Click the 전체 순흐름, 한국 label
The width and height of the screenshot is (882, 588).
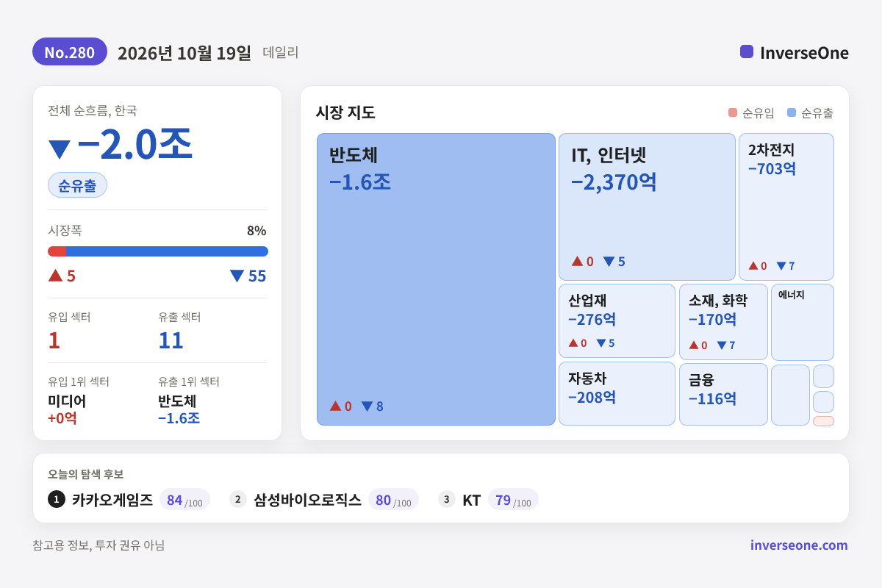pos(93,110)
